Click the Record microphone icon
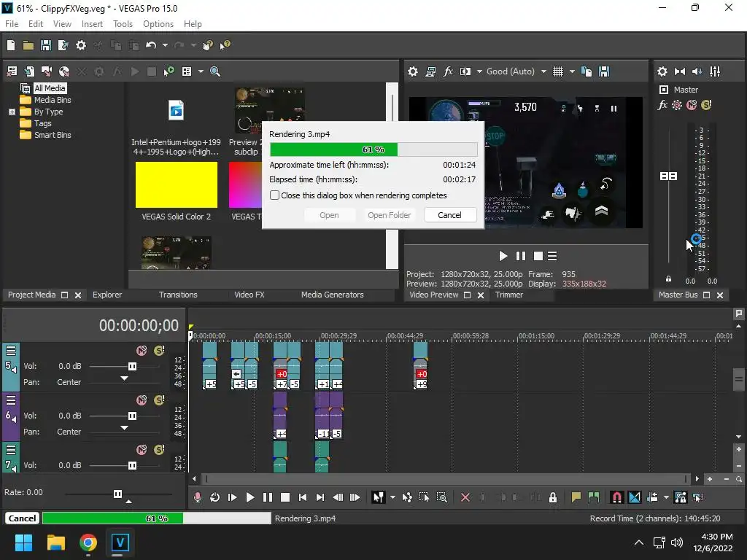Viewport: 747px width, 560px height. (197, 497)
